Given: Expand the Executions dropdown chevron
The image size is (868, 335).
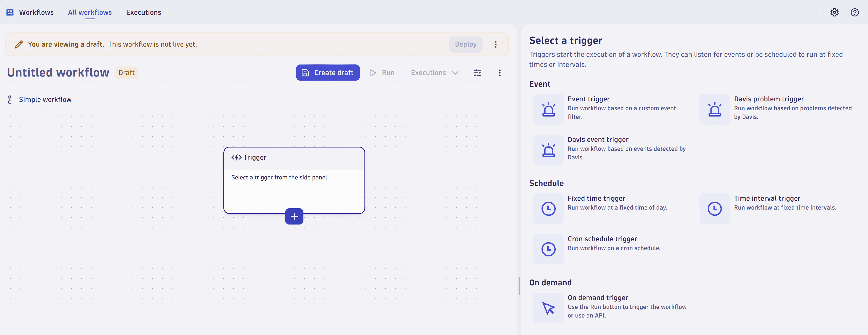Looking at the screenshot, I should pyautogui.click(x=455, y=73).
